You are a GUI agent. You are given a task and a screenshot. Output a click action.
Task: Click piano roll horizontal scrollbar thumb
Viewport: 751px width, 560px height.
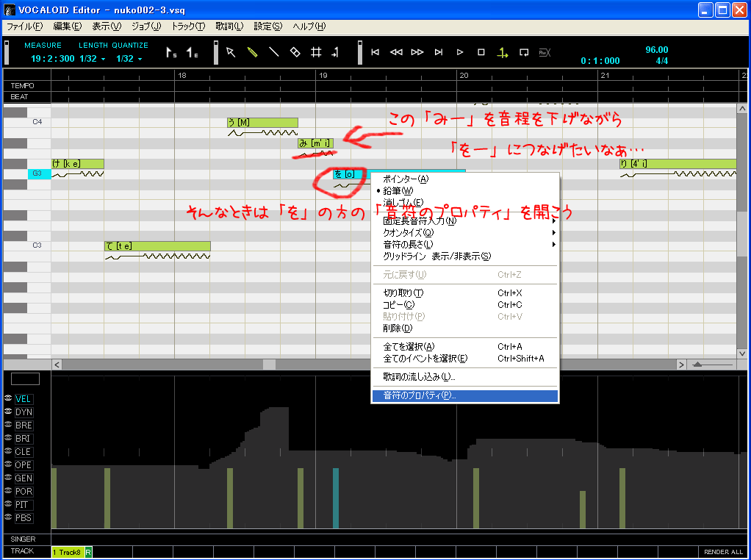point(269,365)
